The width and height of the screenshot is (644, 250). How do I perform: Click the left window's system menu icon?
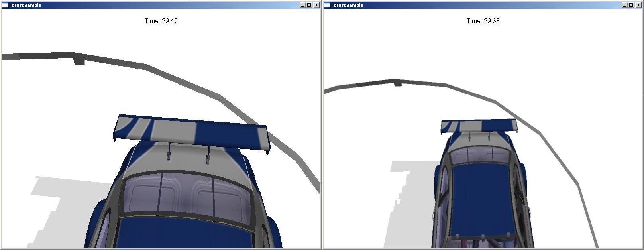click(x=5, y=5)
